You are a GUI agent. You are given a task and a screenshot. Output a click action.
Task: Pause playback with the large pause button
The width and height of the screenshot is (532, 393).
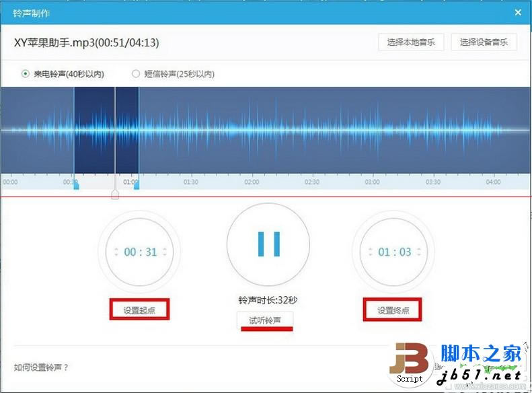[x=268, y=243]
